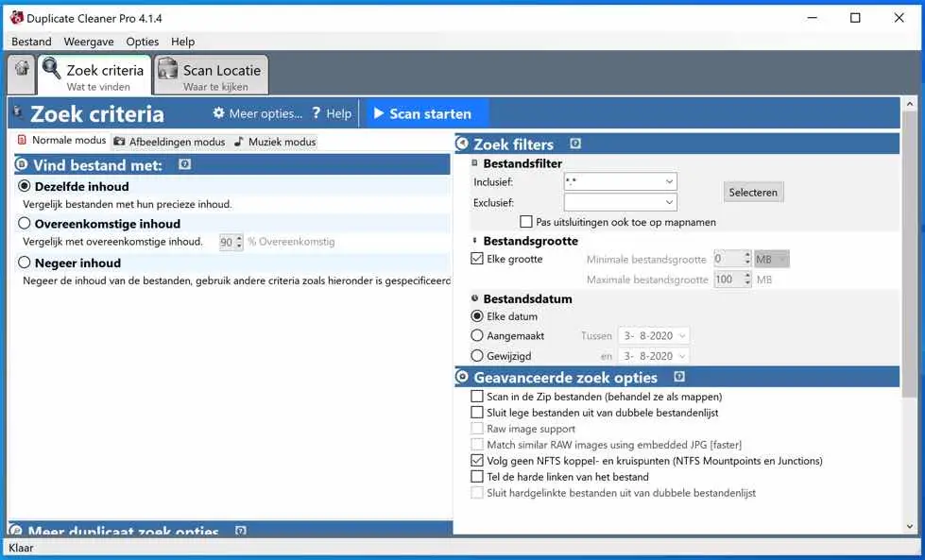Screen dimensions: 925x560
Task: Collapse the Bestandsfilter subsection
Action: tap(475, 163)
